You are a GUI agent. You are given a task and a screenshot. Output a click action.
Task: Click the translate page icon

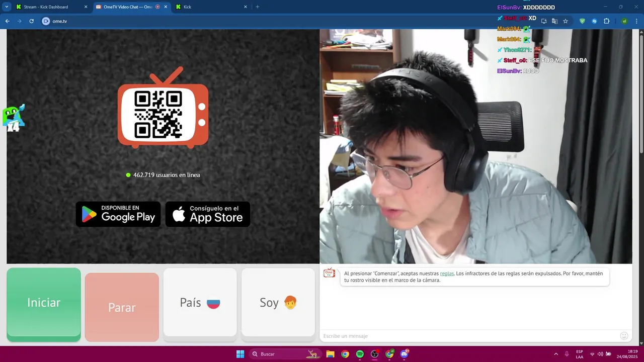tap(554, 21)
